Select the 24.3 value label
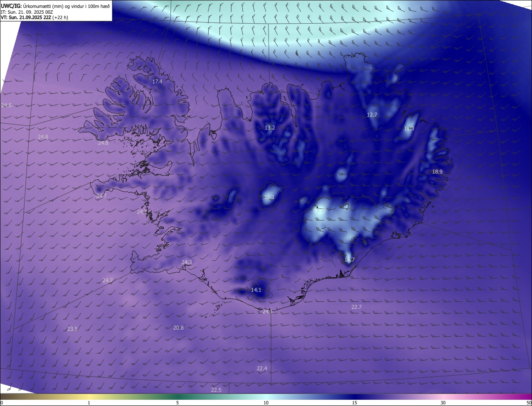The image size is (532, 406). [x=187, y=262]
